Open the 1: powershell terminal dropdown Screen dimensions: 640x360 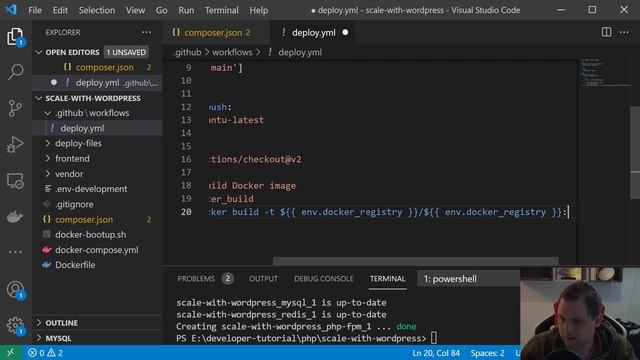469,279
